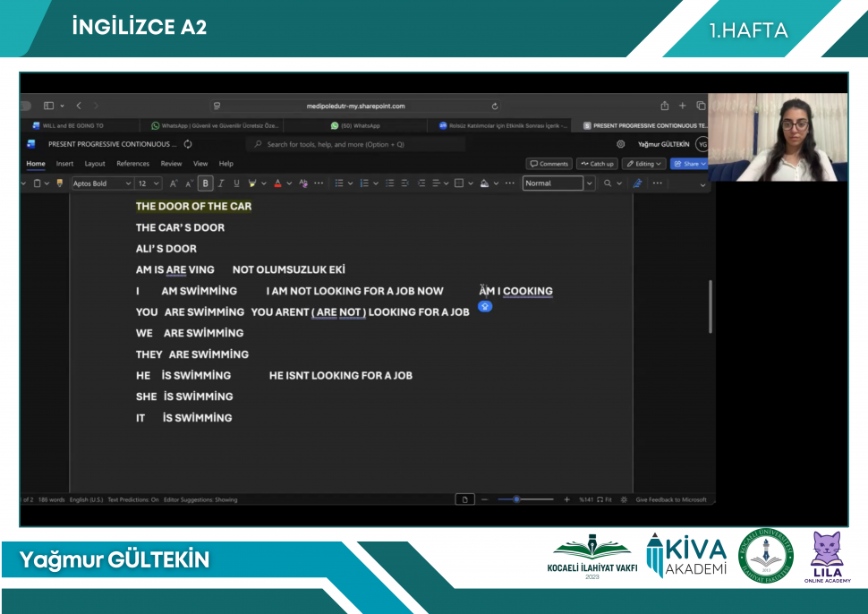Click the zoom slider in status bar
Image resolution: width=868 pixels, height=614 pixels.
tap(516, 499)
